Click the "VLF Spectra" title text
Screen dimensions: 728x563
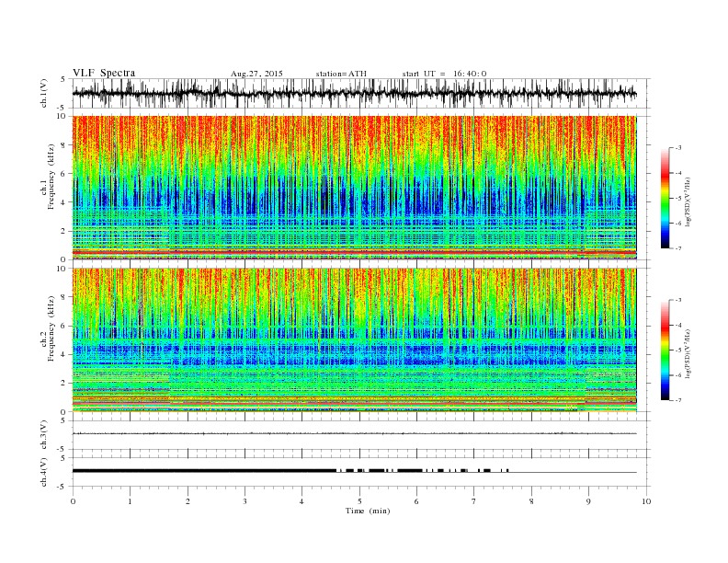coord(104,73)
